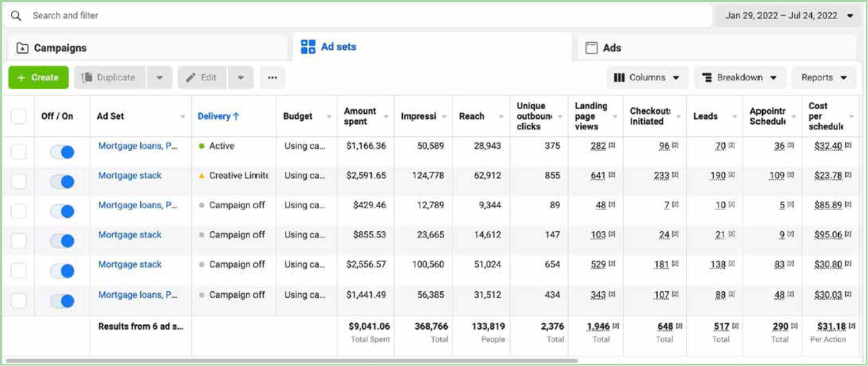Toggle the Creative Limited Mortgage stack switch
The image size is (868, 366).
click(x=62, y=182)
